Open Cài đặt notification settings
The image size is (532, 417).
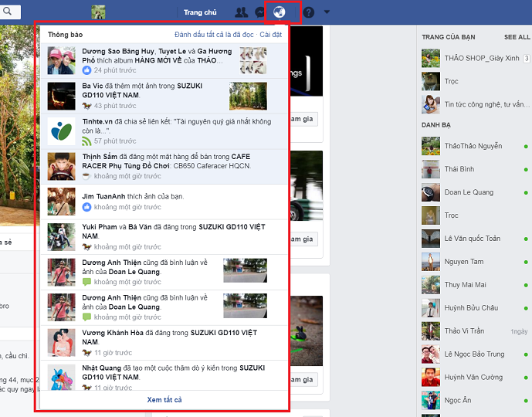click(271, 35)
